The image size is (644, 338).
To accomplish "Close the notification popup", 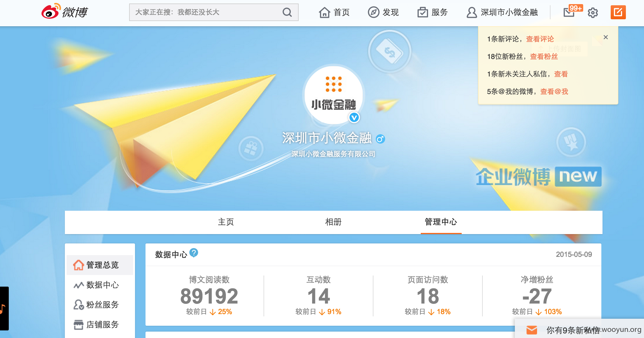I will [x=606, y=37].
